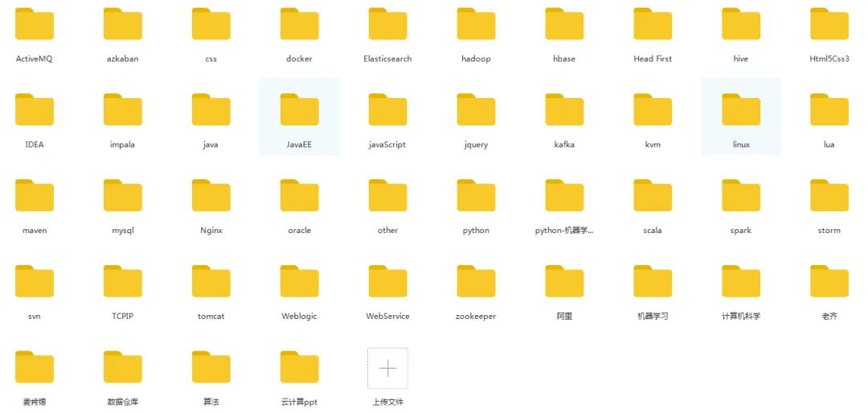Screen dimensions: 868x413
Task: Select the '老齐' folder label
Action: (829, 316)
